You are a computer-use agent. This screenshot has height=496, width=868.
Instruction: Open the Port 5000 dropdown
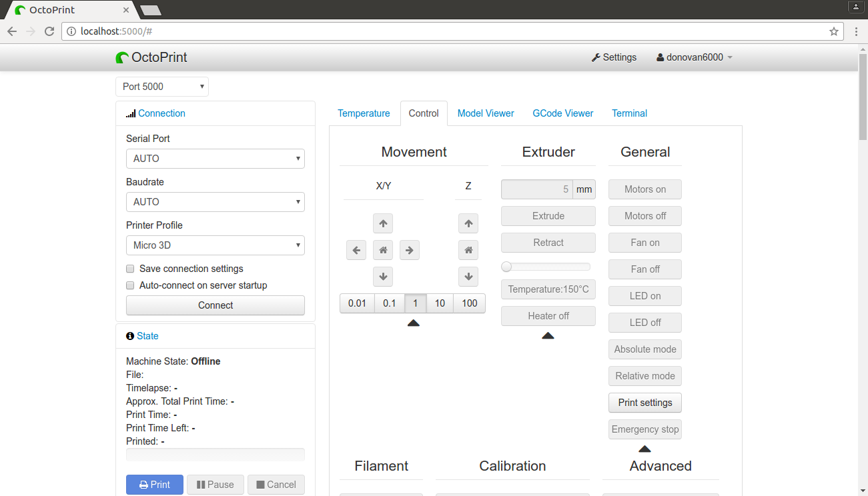click(x=162, y=87)
